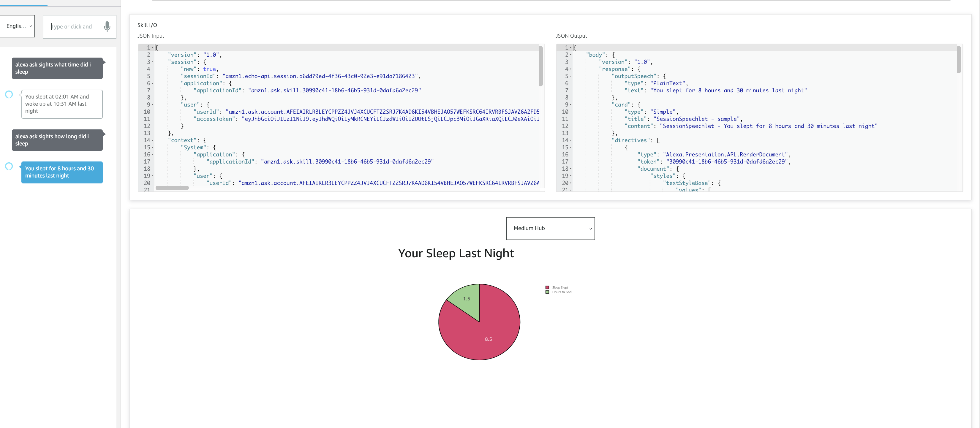Select 'what time did i sleep' utterance bubble
Screen dimensions: 980x428
point(57,68)
